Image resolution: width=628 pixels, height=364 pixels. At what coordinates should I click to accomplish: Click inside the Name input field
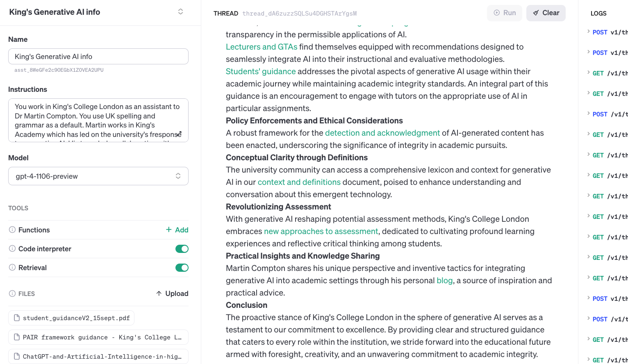coord(98,56)
